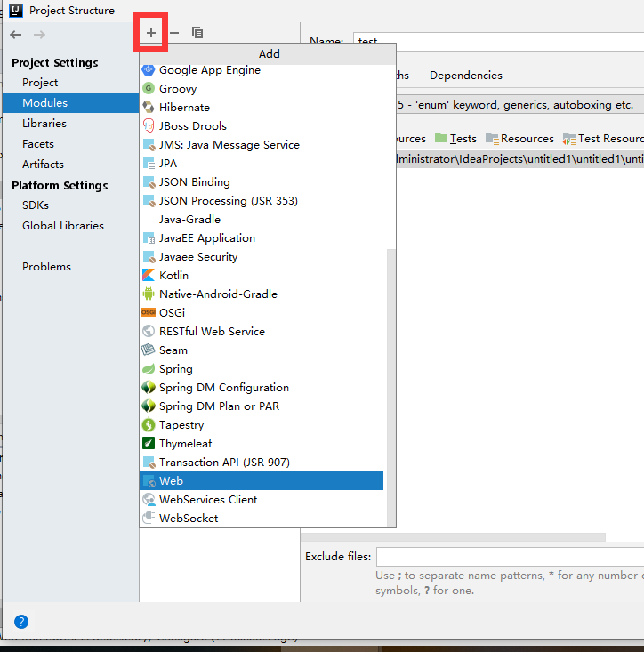Select the content root path row
The image size is (644, 652).
click(520, 159)
